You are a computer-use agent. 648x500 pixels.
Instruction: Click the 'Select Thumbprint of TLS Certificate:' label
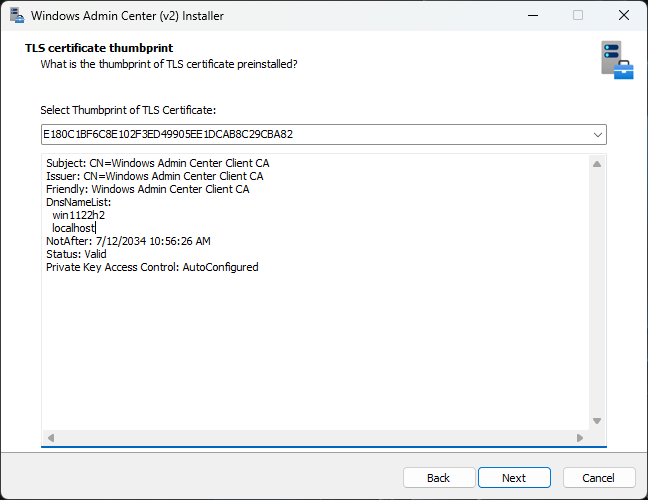pyautogui.click(x=128, y=110)
